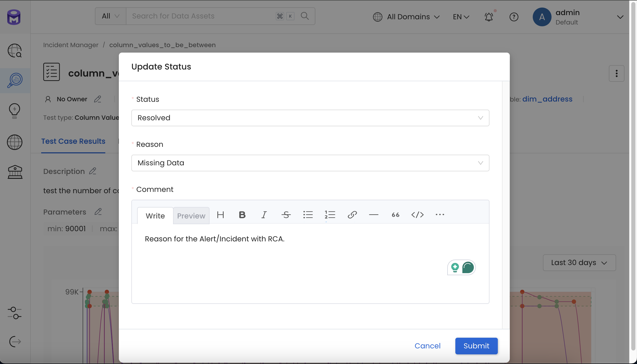The height and width of the screenshot is (364, 637).
Task: Open the Settings sliders sidebar icon
Action: point(15,313)
